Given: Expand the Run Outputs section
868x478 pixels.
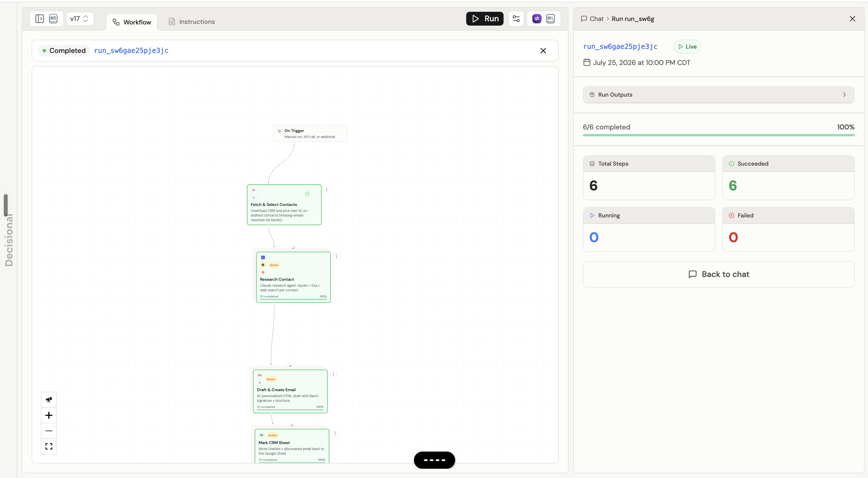Looking at the screenshot, I should coord(718,95).
